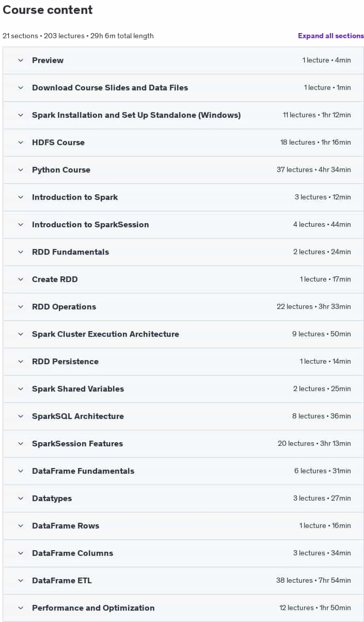Viewport: 364px width, 622px height.
Task: Click chevron beside Spark Shared Variables
Action: point(21,389)
